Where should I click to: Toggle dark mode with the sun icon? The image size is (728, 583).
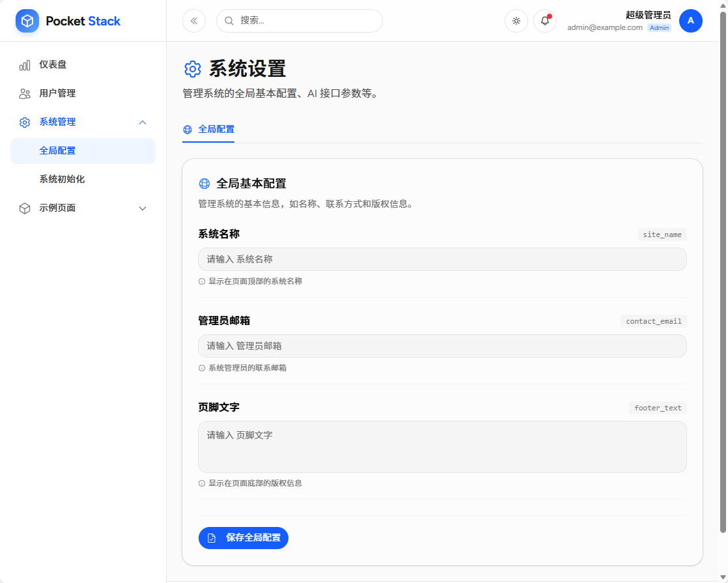tap(516, 21)
